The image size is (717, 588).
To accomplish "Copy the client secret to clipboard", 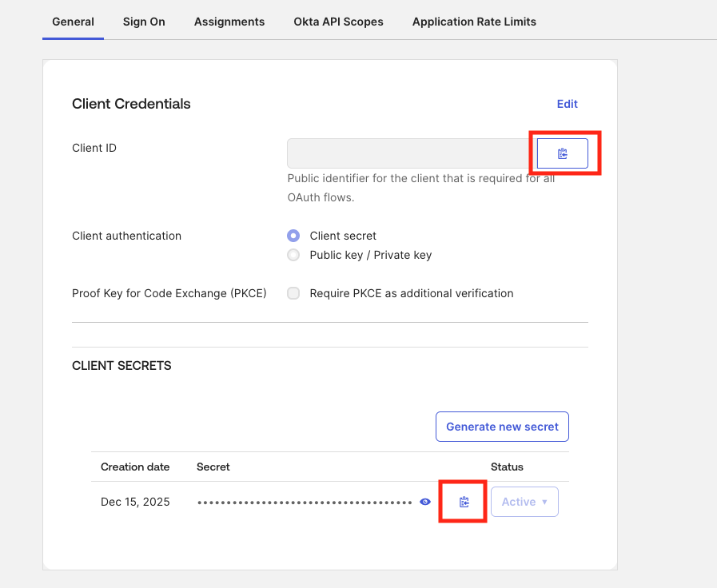I will (462, 501).
